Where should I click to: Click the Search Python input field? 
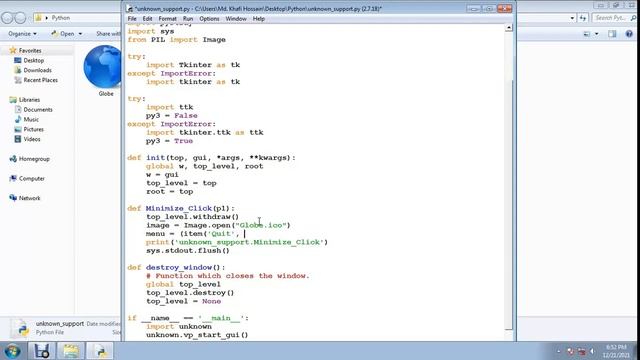pyautogui.click(x=613, y=18)
